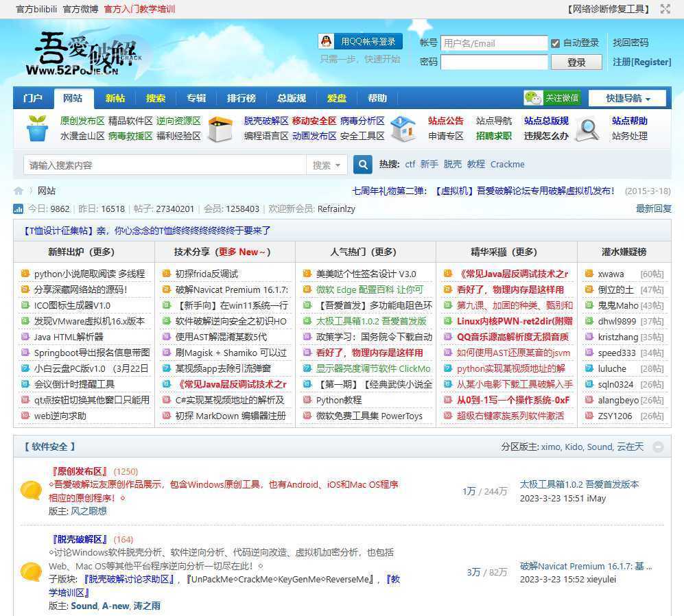Image resolution: width=684 pixels, height=616 pixels.
Task: Click the rank icon beside ZSY1206
Action: (x=589, y=415)
